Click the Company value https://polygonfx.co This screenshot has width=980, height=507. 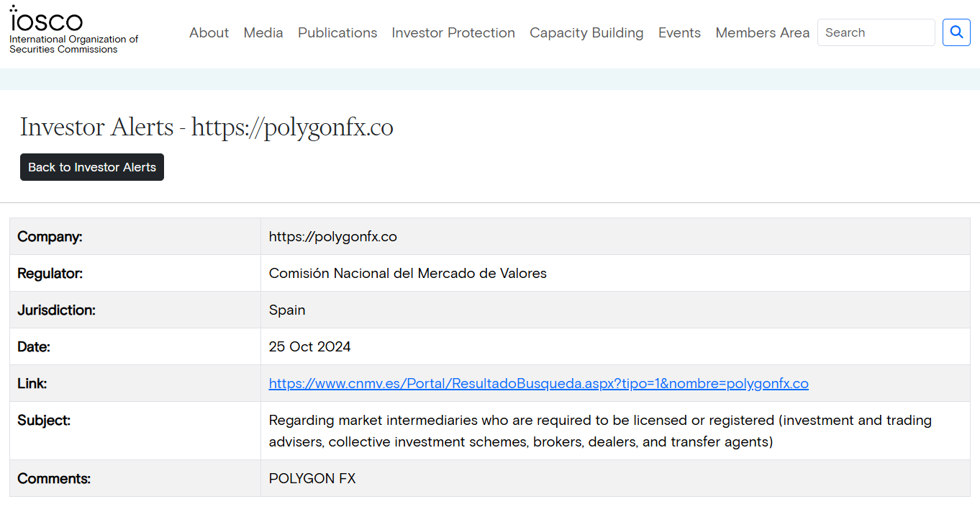click(332, 237)
